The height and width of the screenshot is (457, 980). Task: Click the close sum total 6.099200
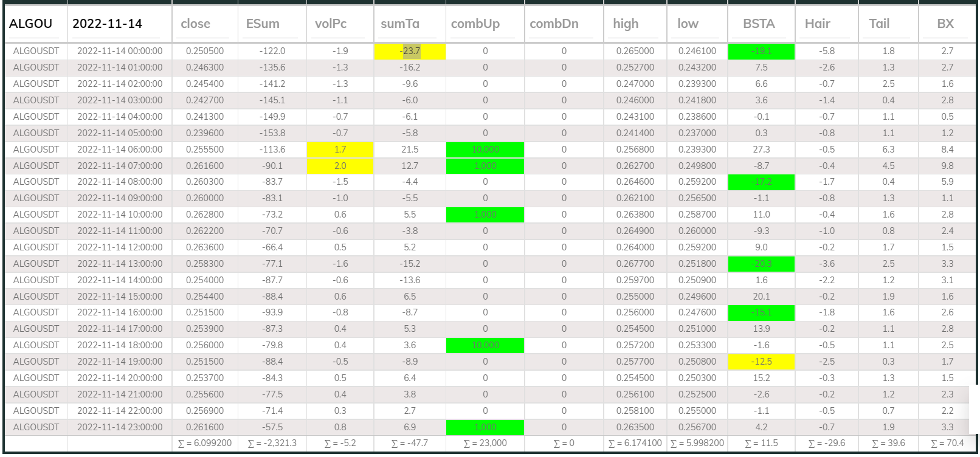point(205,444)
